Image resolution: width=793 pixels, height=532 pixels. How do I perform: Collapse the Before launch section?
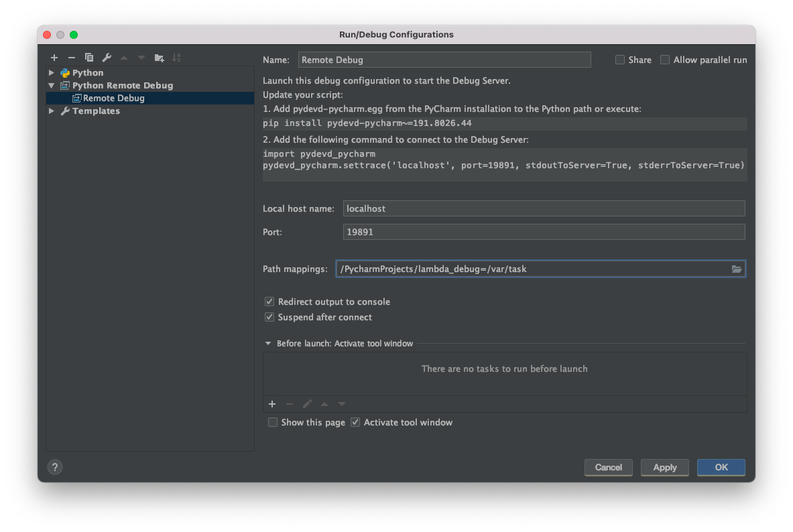[x=268, y=343]
